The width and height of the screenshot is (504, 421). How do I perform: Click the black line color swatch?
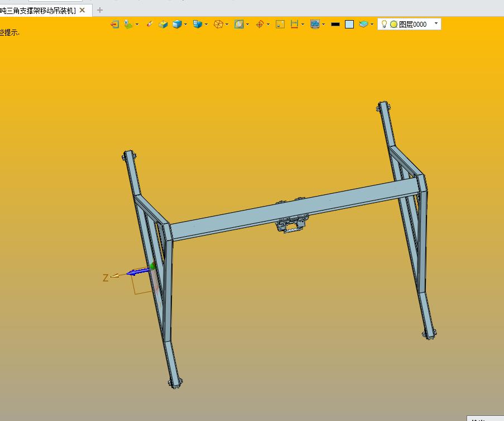click(x=335, y=25)
